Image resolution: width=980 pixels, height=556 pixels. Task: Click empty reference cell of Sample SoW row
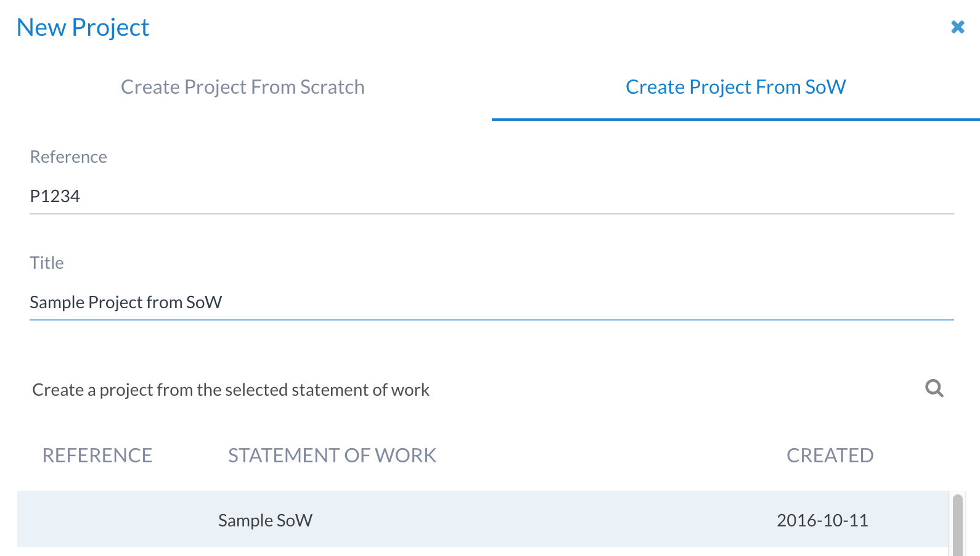point(97,520)
